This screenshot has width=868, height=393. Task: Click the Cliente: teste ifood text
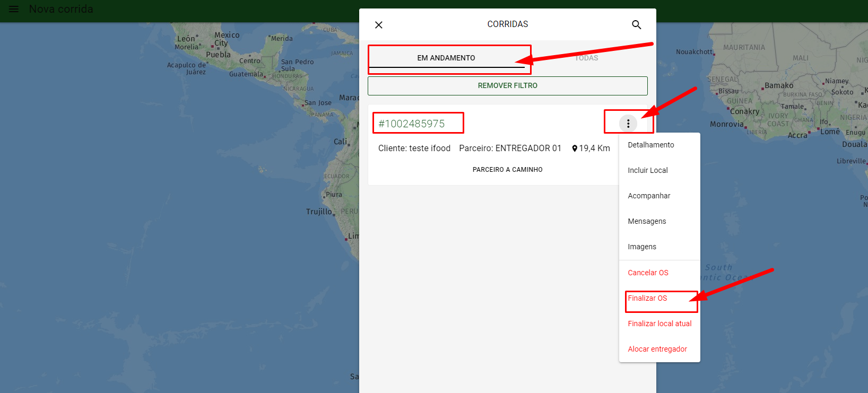(414, 149)
